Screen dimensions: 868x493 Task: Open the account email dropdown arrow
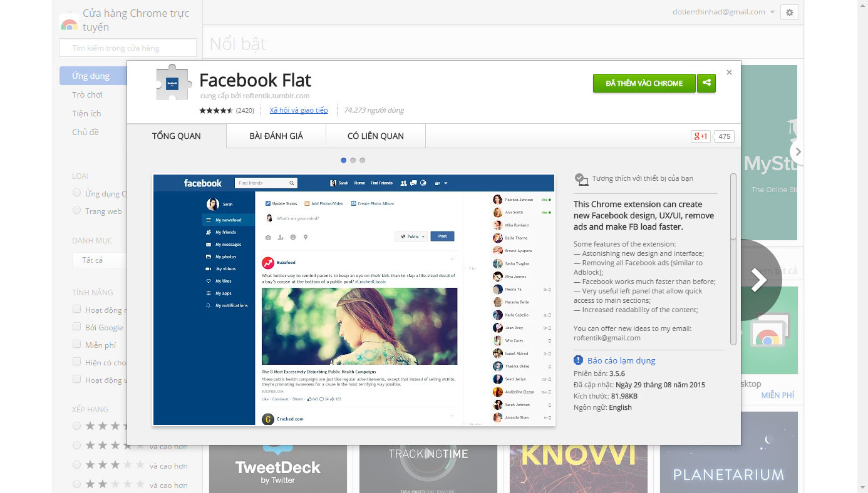coord(772,12)
